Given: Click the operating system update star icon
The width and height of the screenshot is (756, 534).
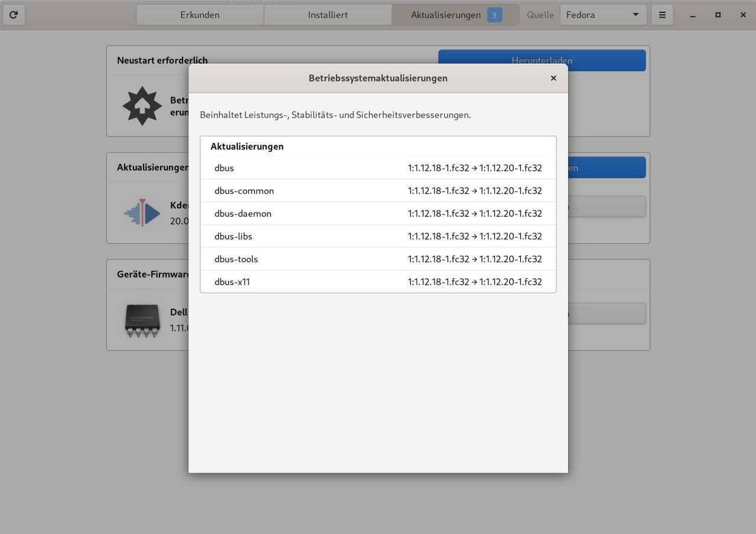Looking at the screenshot, I should 142,106.
